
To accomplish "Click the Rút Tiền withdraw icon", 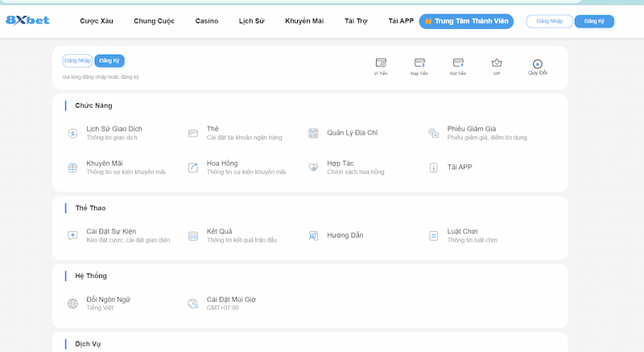I will tap(458, 63).
